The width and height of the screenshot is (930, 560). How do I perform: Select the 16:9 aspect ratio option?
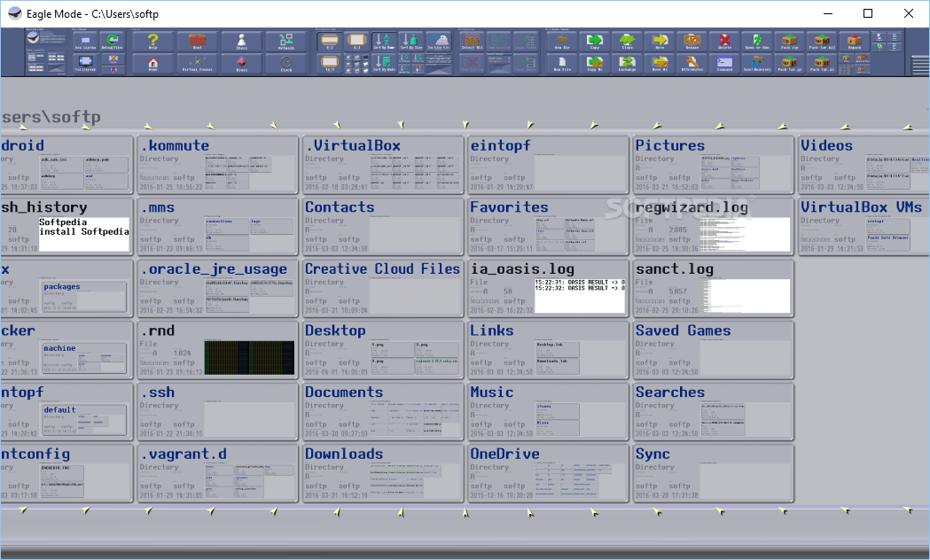coord(329,64)
